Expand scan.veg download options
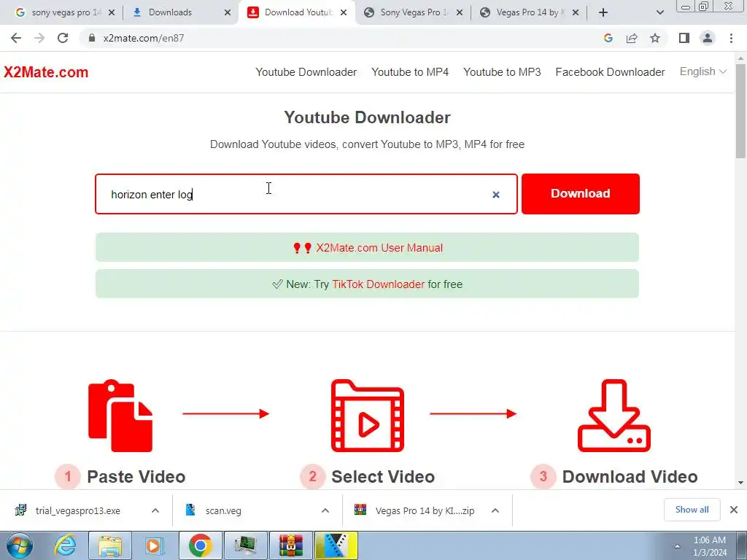The height and width of the screenshot is (560, 747). point(325,510)
